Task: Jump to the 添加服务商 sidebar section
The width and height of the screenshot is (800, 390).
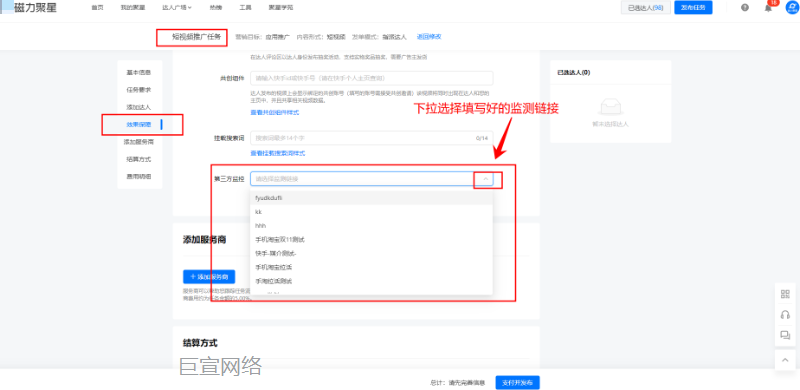Action: tap(139, 142)
